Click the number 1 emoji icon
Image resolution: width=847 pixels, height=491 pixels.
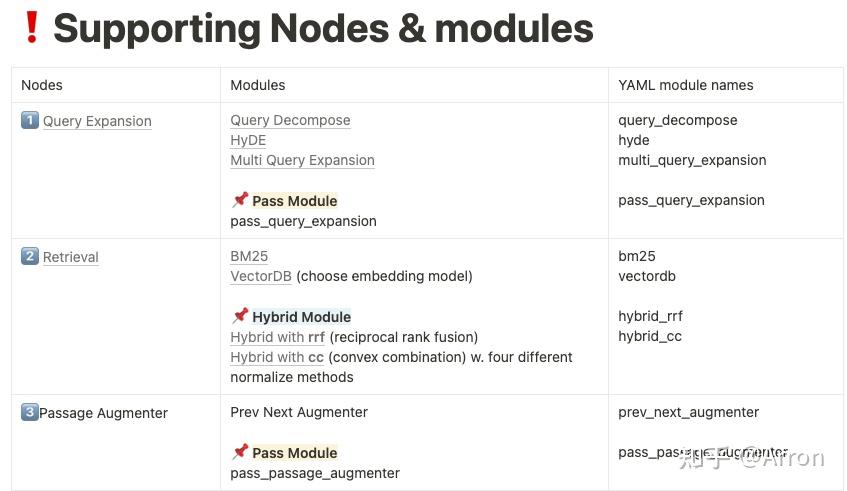30,121
